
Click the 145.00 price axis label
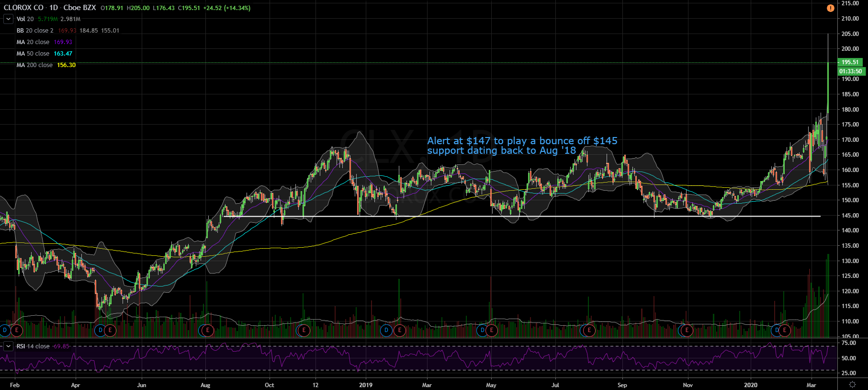pos(850,216)
